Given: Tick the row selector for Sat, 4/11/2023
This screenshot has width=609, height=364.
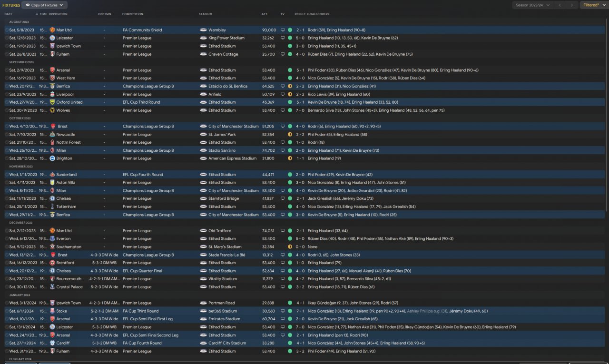Looking at the screenshot, I should [x=7, y=183].
